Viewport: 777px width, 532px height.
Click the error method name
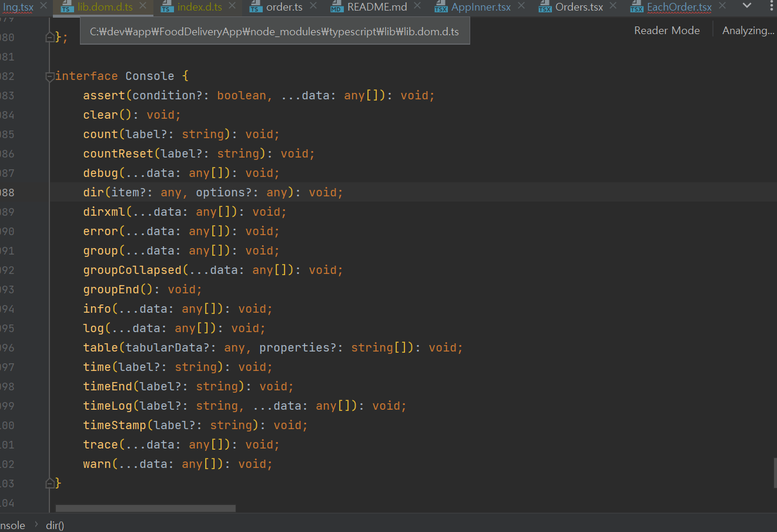click(x=101, y=232)
